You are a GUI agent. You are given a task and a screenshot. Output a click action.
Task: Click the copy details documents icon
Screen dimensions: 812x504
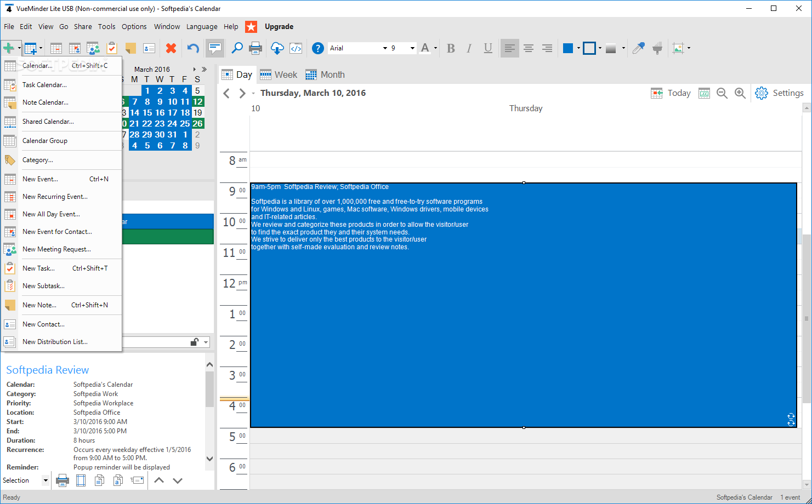[x=99, y=480]
